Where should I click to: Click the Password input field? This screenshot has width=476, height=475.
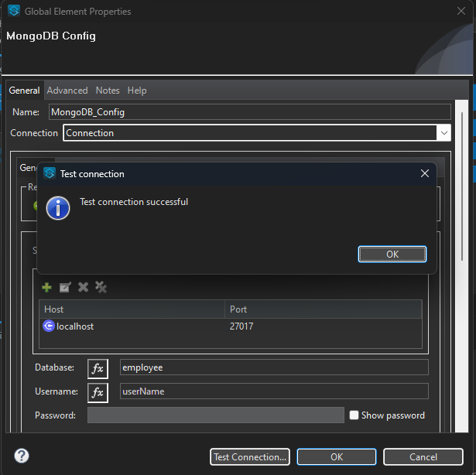coord(215,415)
